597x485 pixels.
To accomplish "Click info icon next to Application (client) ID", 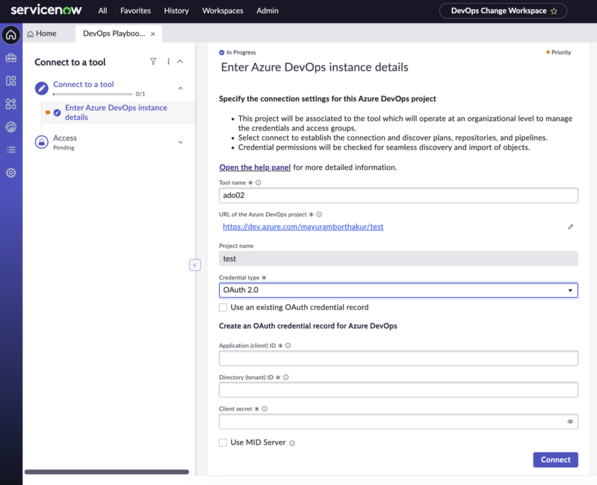I will 288,346.
